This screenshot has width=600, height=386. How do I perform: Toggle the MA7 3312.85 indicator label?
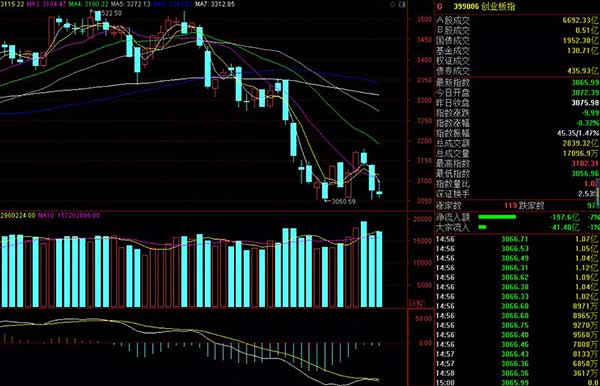pyautogui.click(x=215, y=4)
